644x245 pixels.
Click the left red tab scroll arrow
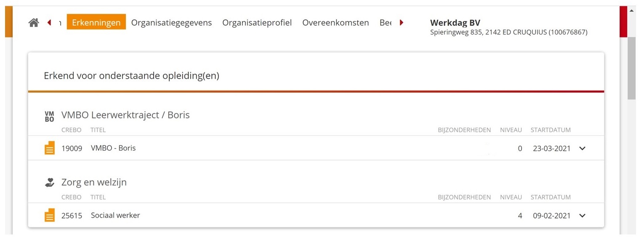(x=49, y=22)
